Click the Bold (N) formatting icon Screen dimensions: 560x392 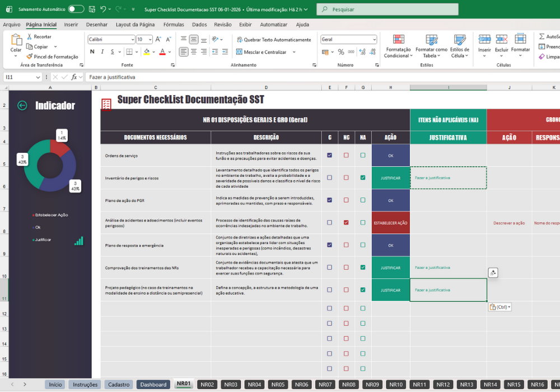[x=92, y=52]
